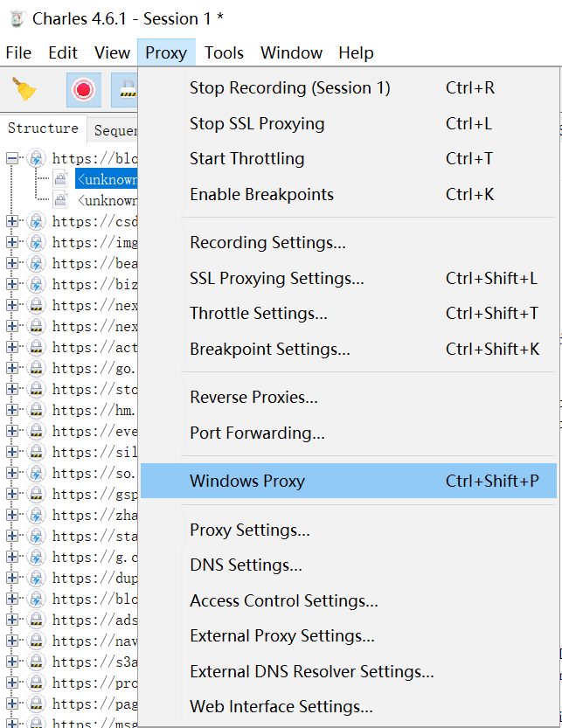Open the Tools menu
Screen dimensions: 562x728
pos(224,53)
